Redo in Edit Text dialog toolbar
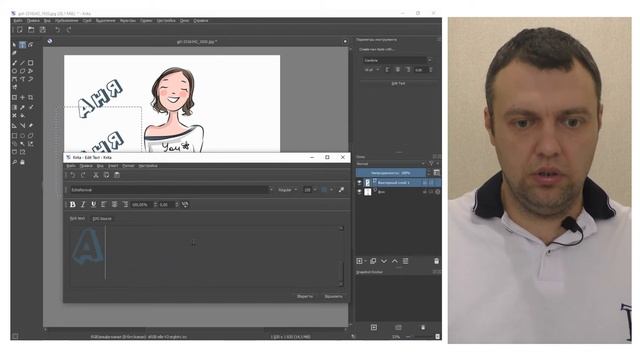The image size is (640, 360). click(83, 175)
